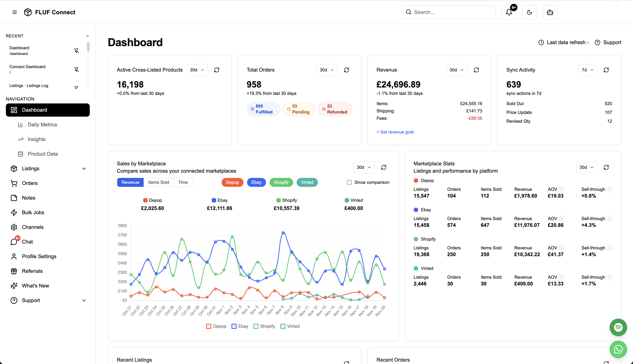Collapse the RECENT section
The width and height of the screenshot is (633, 364).
click(x=87, y=36)
